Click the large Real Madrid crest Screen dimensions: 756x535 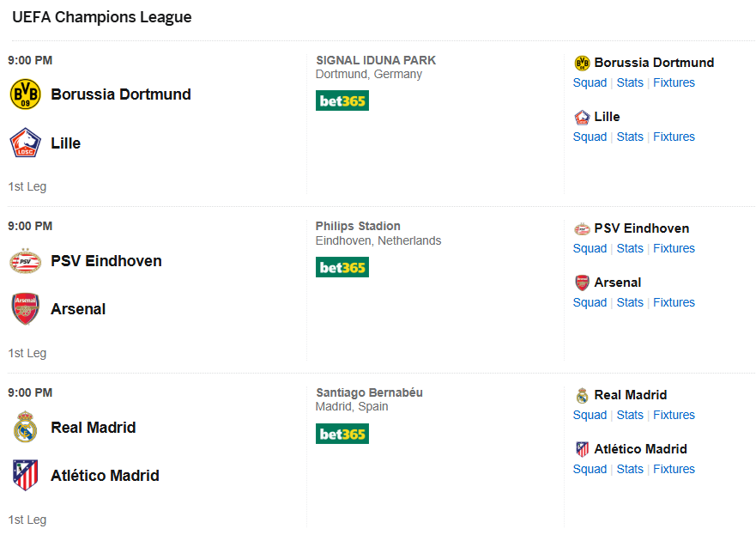25,427
